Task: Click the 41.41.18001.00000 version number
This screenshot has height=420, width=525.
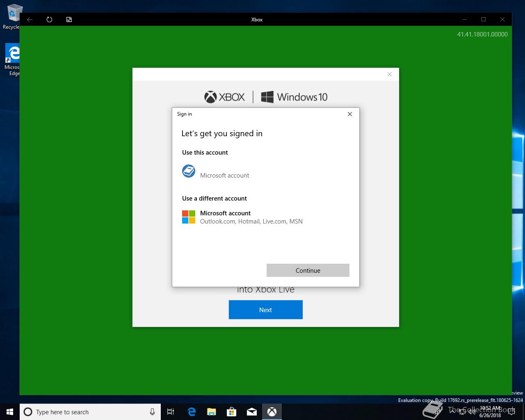Action: click(482, 34)
